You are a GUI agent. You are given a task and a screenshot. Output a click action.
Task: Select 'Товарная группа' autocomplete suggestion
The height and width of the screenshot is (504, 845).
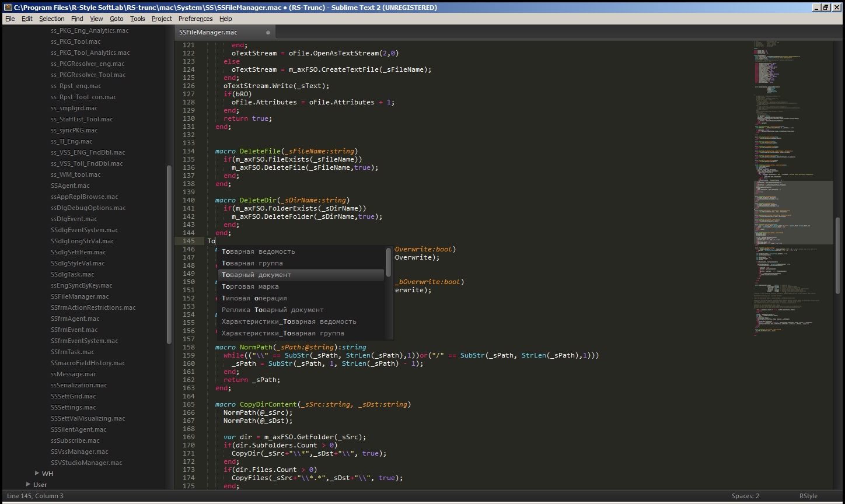(301, 263)
